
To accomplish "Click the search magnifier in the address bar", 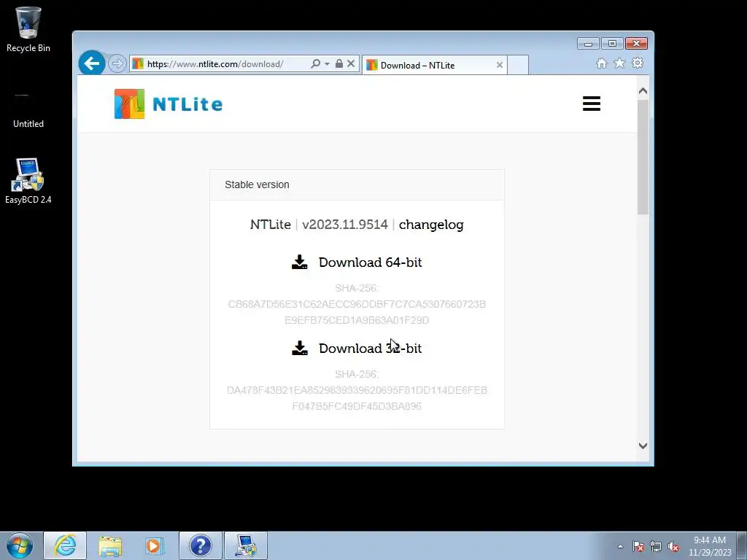I will pos(315,63).
